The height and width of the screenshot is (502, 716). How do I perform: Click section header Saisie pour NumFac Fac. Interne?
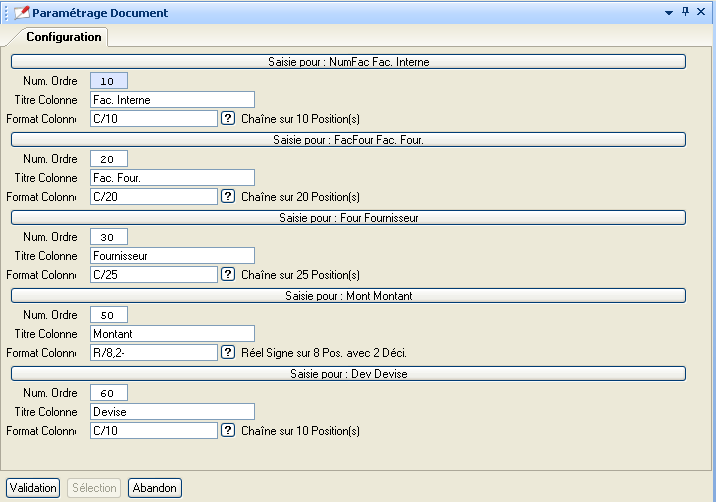tap(348, 62)
